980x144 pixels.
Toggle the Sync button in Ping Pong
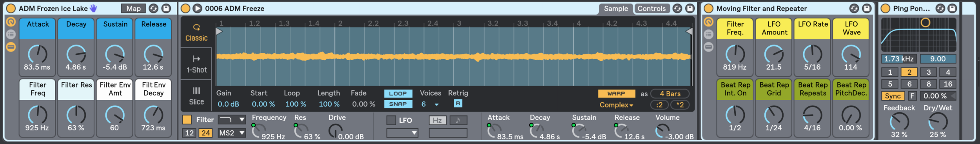pos(893,96)
